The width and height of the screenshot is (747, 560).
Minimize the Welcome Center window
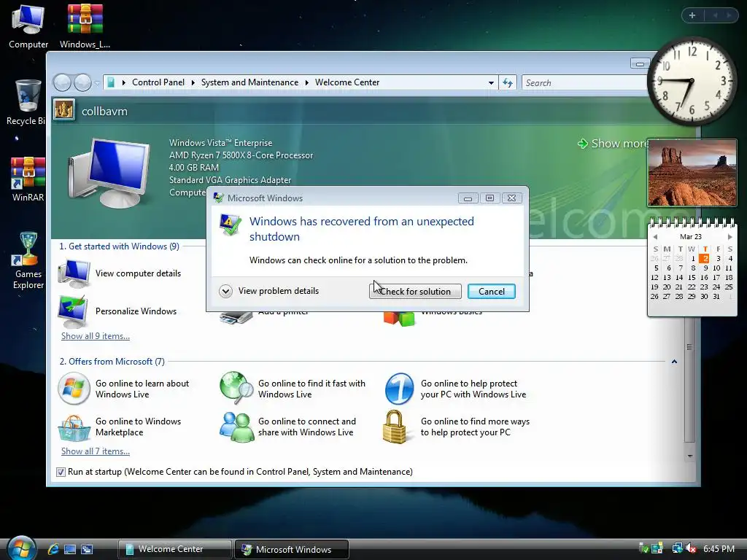pyautogui.click(x=640, y=64)
